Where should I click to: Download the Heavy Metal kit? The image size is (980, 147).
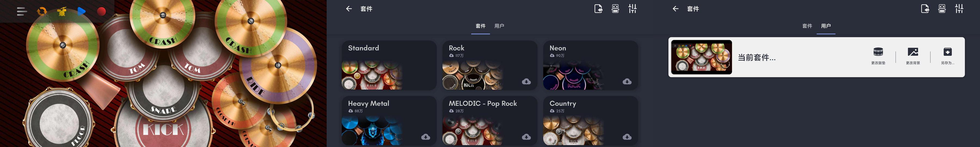coord(426,137)
